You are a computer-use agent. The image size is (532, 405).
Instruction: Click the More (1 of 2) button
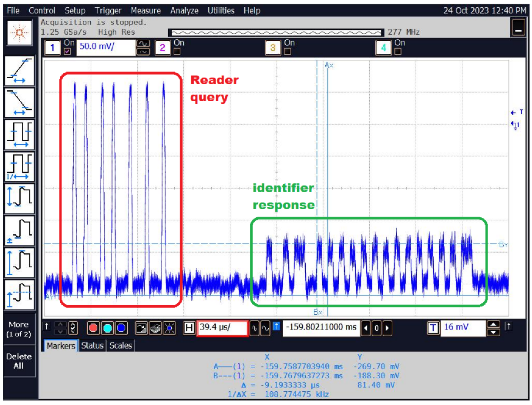tap(19, 329)
